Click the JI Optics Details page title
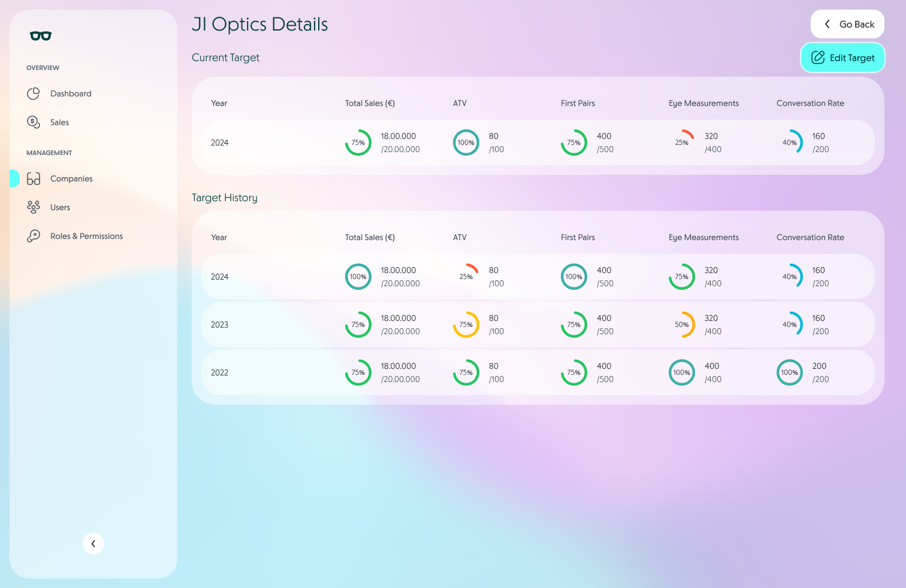Screen dimensions: 906x588 click(260, 24)
